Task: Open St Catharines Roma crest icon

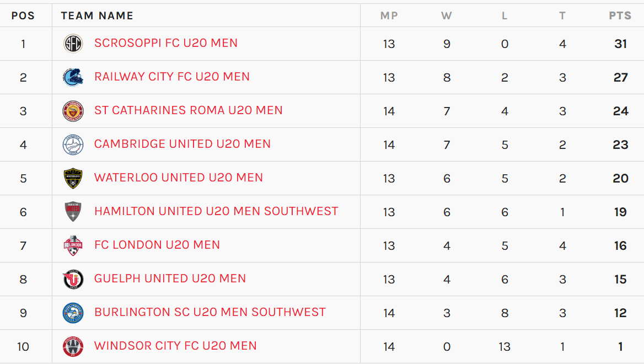Action: [x=73, y=111]
